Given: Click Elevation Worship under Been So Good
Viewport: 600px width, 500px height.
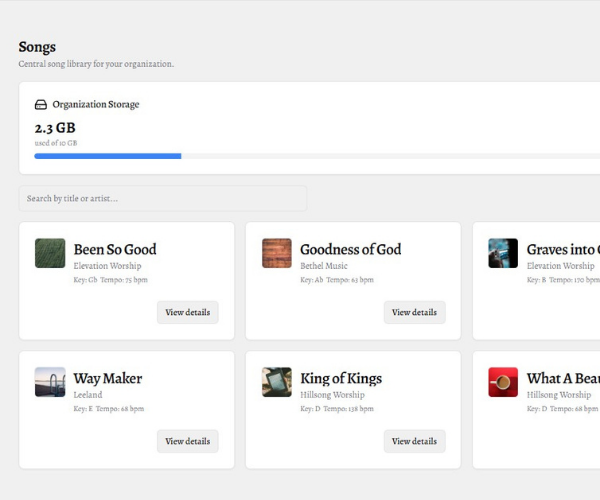Looking at the screenshot, I should click(x=107, y=265).
